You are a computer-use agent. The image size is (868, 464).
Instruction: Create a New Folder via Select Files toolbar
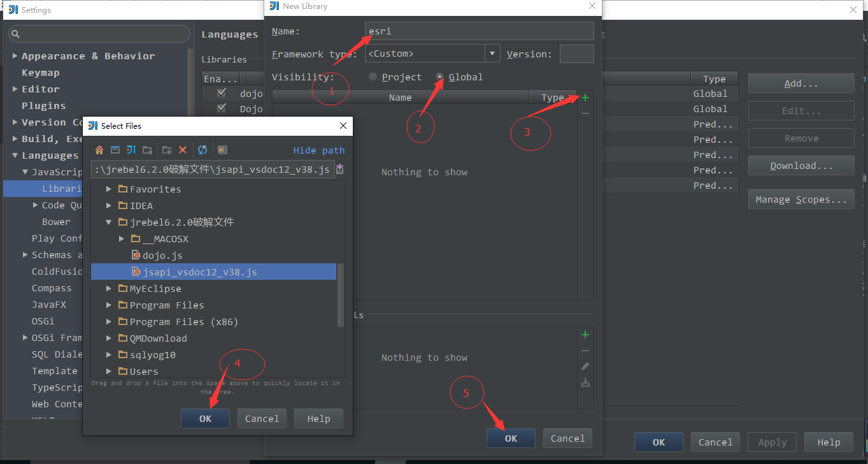(167, 150)
